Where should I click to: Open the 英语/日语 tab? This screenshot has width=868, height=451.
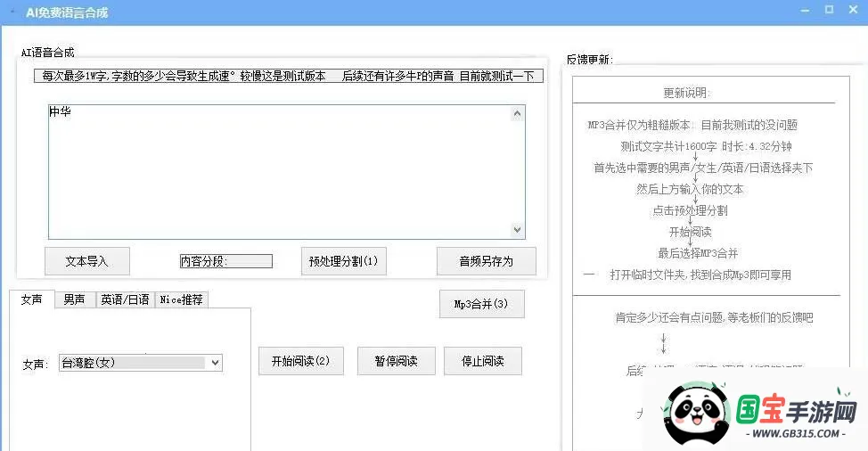[x=125, y=299]
